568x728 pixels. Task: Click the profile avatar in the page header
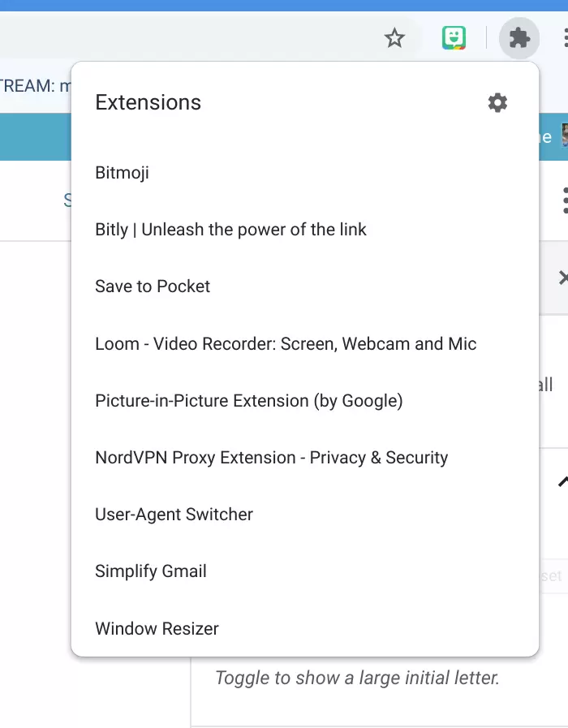coord(564,136)
